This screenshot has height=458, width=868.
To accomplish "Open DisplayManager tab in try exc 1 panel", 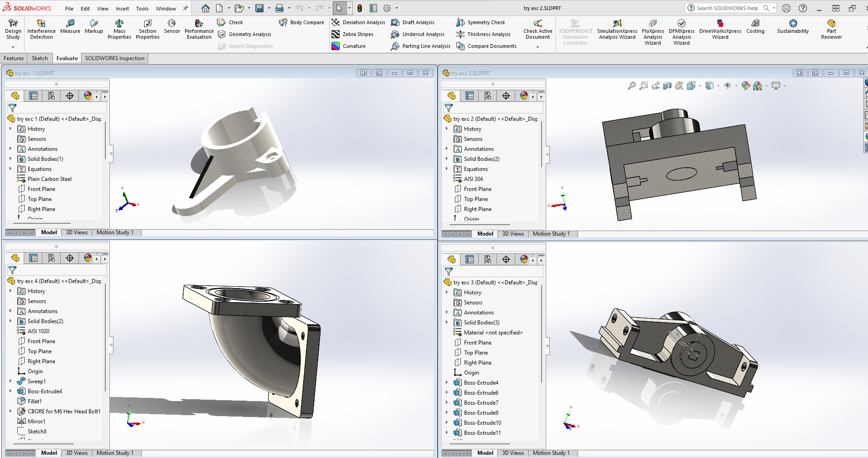I will coord(88,96).
